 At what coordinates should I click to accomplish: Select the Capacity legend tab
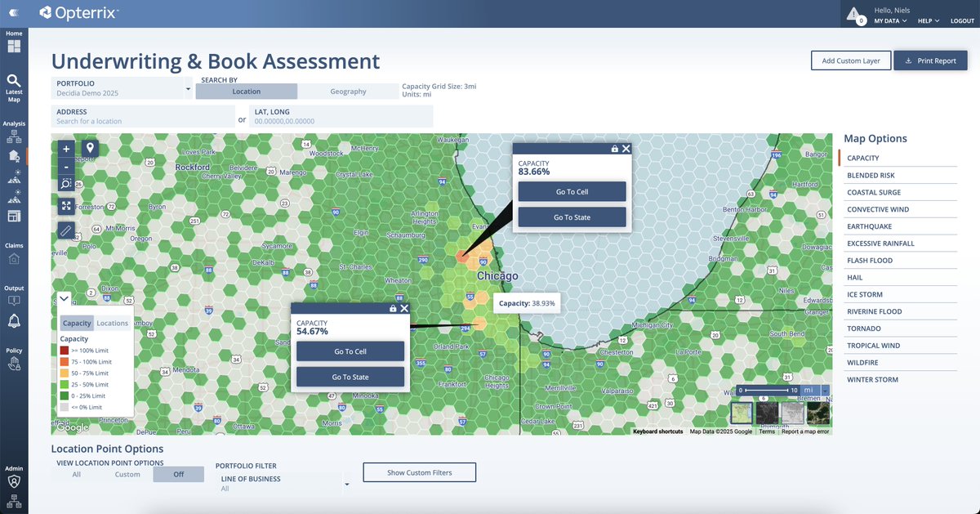[77, 323]
